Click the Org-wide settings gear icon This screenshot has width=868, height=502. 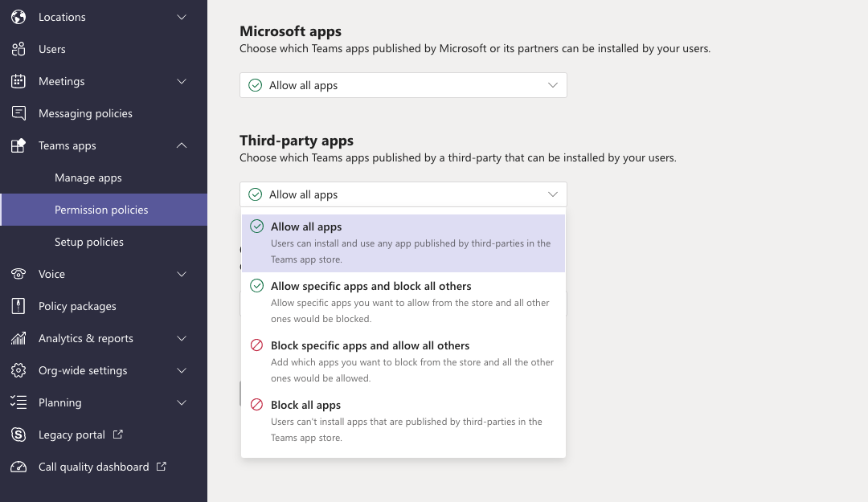click(x=18, y=370)
